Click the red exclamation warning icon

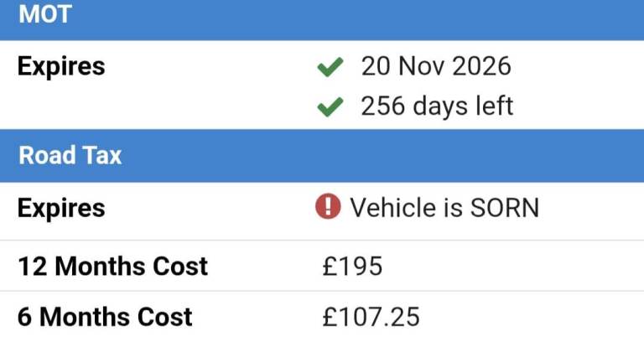(328, 207)
